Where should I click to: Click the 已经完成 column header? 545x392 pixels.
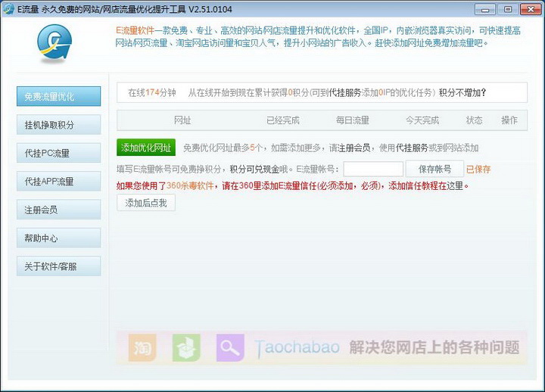pos(282,120)
